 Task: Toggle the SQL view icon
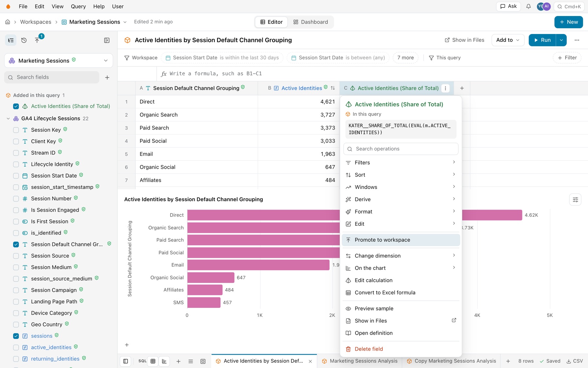[142, 361]
